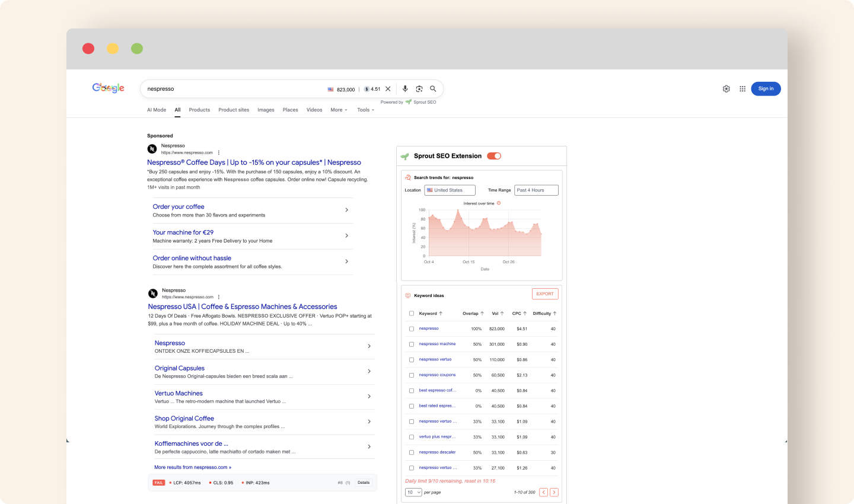Disable the Sprout SEO Extension toggle
This screenshot has width=854, height=504.
click(494, 155)
